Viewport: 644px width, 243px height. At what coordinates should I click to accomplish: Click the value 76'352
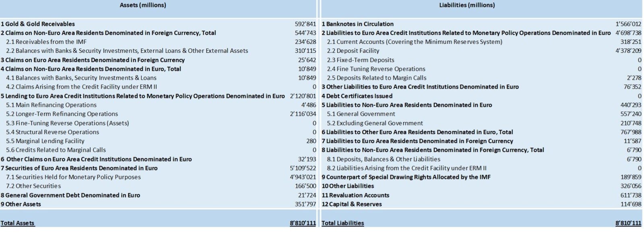(633, 87)
